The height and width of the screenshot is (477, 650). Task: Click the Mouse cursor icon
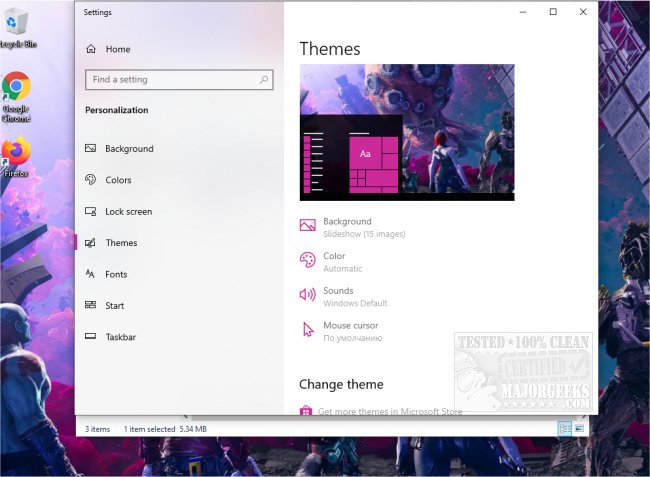(x=307, y=329)
